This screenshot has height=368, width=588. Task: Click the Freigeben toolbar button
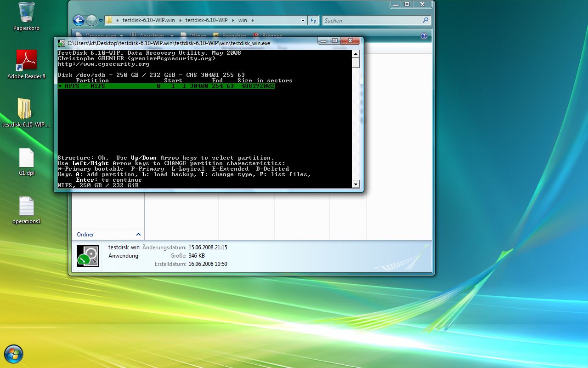(229, 36)
